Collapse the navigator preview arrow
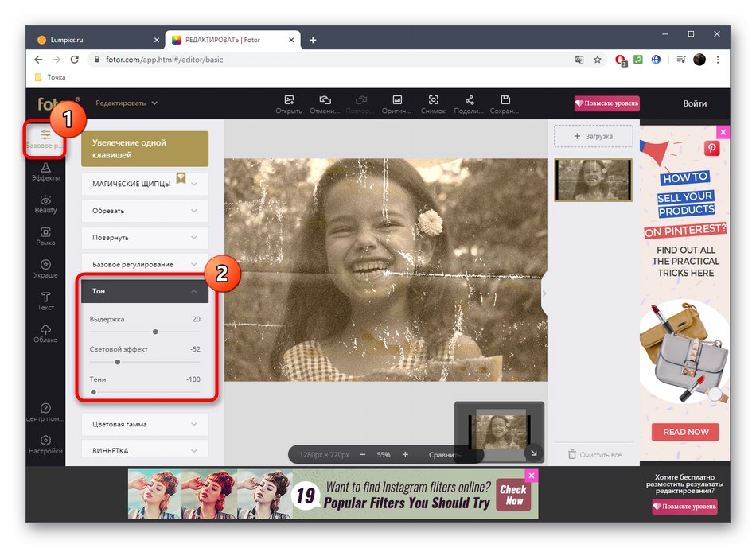The image size is (756, 548). (x=534, y=453)
